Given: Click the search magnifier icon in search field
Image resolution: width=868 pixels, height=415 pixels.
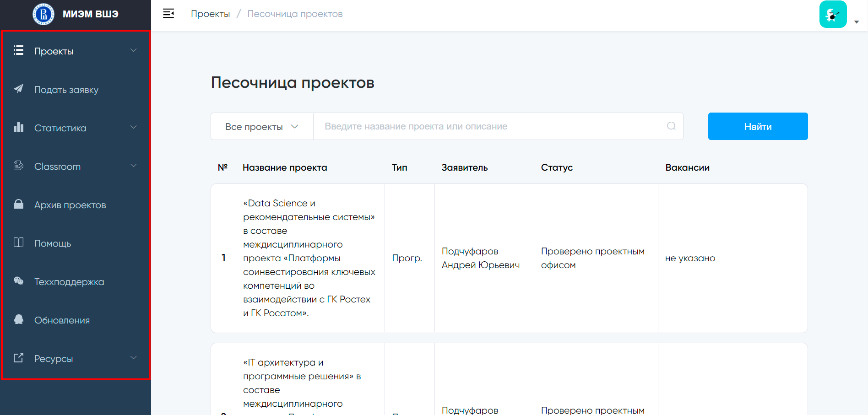Looking at the screenshot, I should point(671,126).
